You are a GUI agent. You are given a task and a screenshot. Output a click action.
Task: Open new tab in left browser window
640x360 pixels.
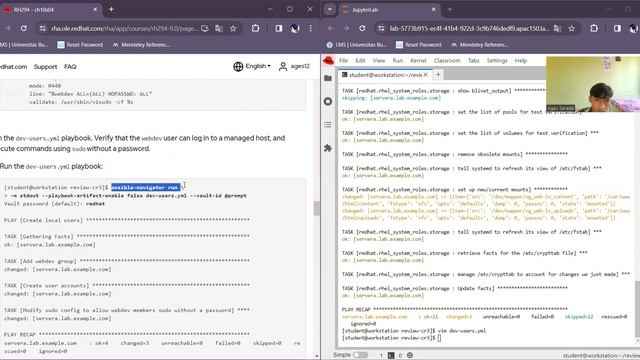[x=111, y=9]
